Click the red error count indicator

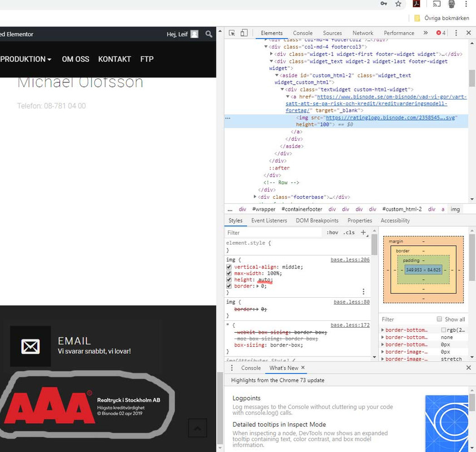(x=441, y=33)
